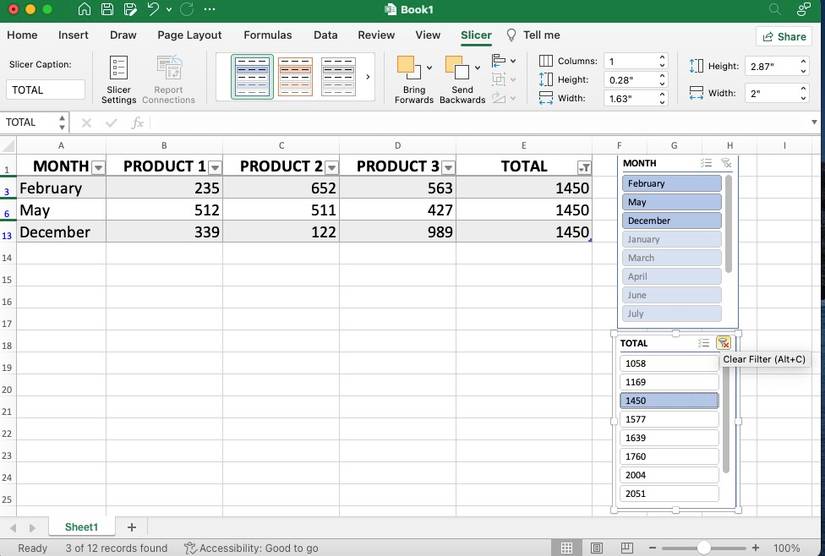Select 1058 in the TOTAL slicer
Screen dimensions: 825x556
[669, 363]
